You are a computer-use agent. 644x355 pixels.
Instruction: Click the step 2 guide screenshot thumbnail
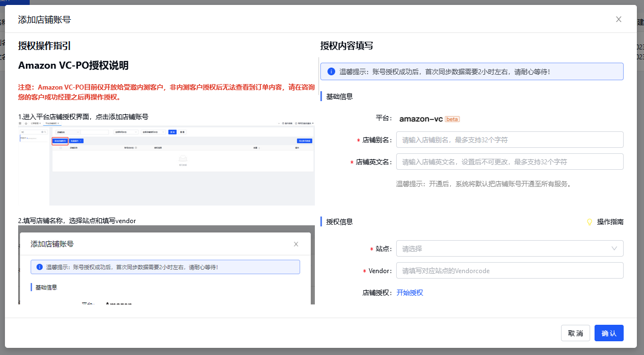[x=166, y=265]
